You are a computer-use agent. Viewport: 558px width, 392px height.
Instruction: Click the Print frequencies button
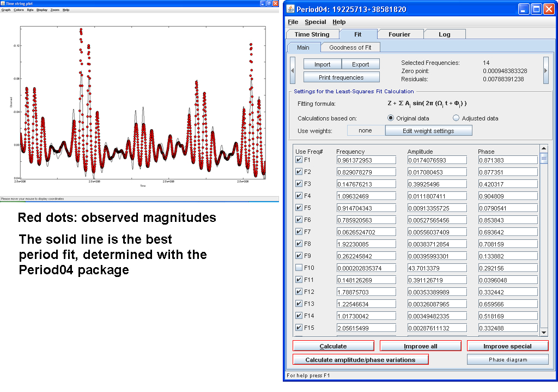(341, 77)
